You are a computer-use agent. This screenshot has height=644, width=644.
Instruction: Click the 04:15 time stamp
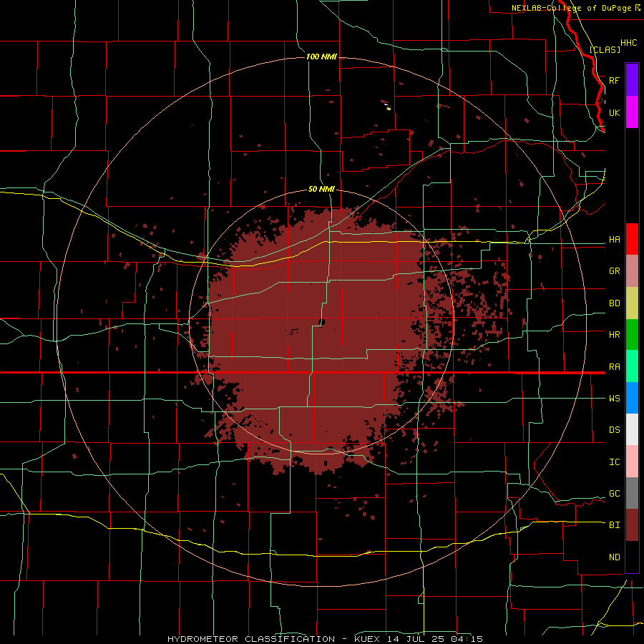[466, 639]
